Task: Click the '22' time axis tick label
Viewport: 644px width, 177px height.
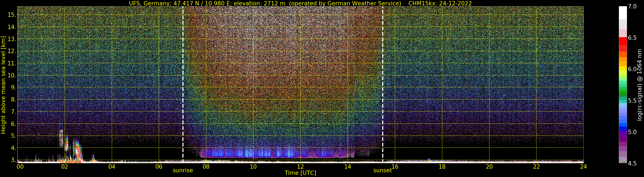Action: pyautogui.click(x=536, y=166)
